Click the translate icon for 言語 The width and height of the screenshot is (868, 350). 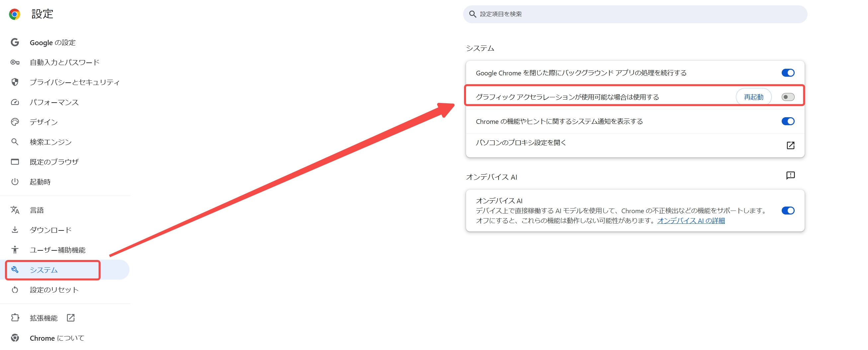tap(15, 210)
